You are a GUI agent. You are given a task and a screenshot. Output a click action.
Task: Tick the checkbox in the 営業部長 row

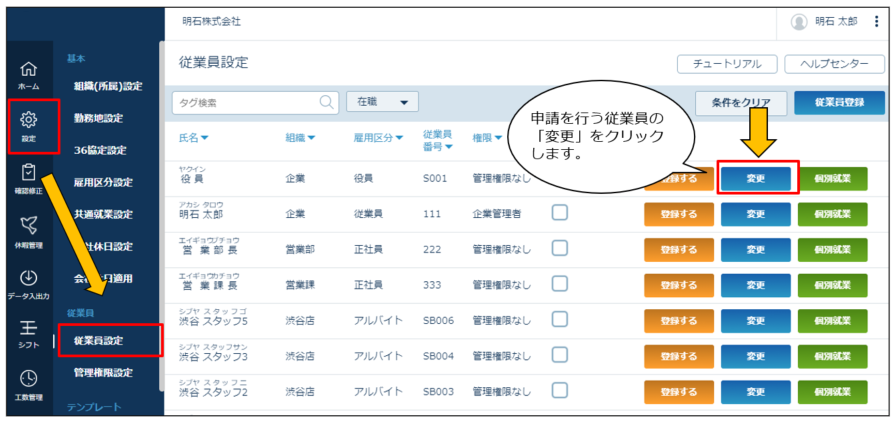pyautogui.click(x=559, y=248)
